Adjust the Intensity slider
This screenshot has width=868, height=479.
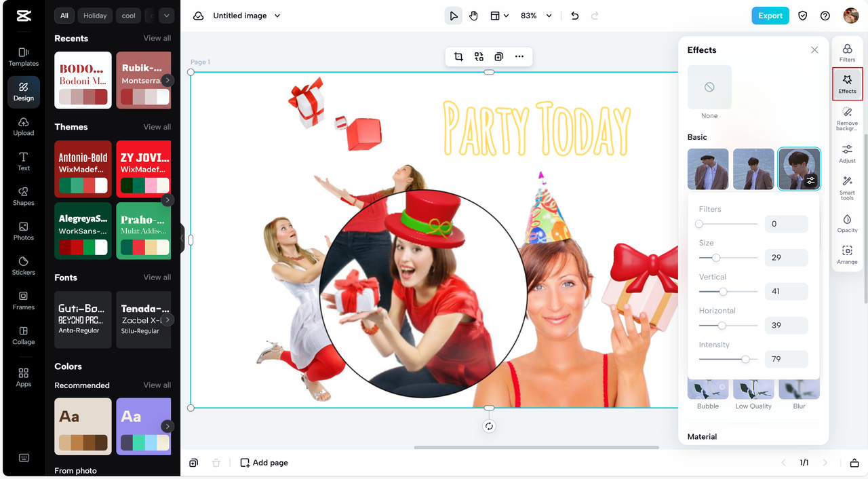(x=745, y=359)
